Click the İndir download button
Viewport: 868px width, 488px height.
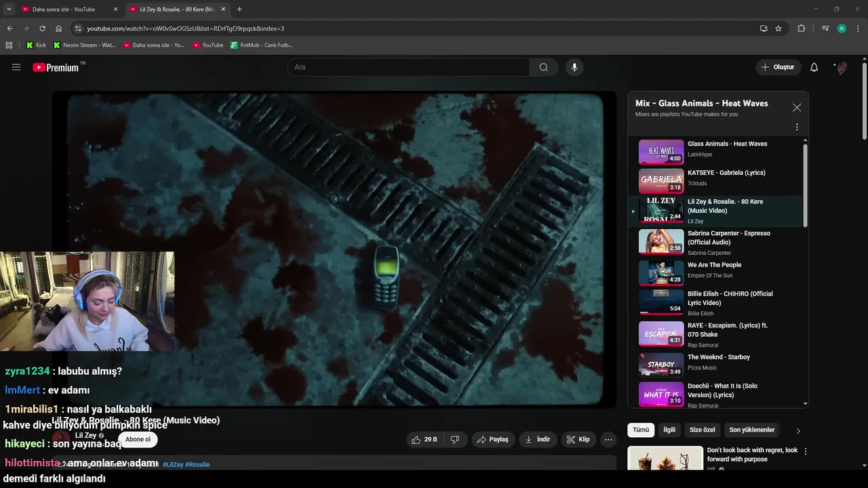[x=538, y=439]
